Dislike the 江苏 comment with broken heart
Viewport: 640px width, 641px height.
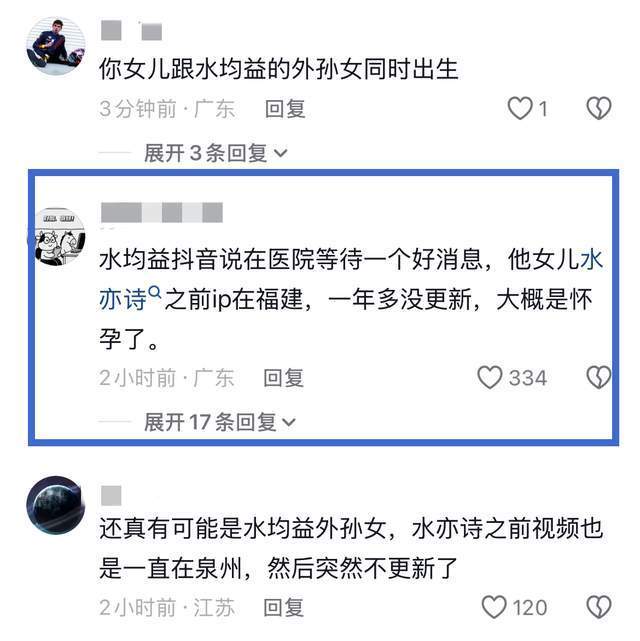(x=599, y=607)
